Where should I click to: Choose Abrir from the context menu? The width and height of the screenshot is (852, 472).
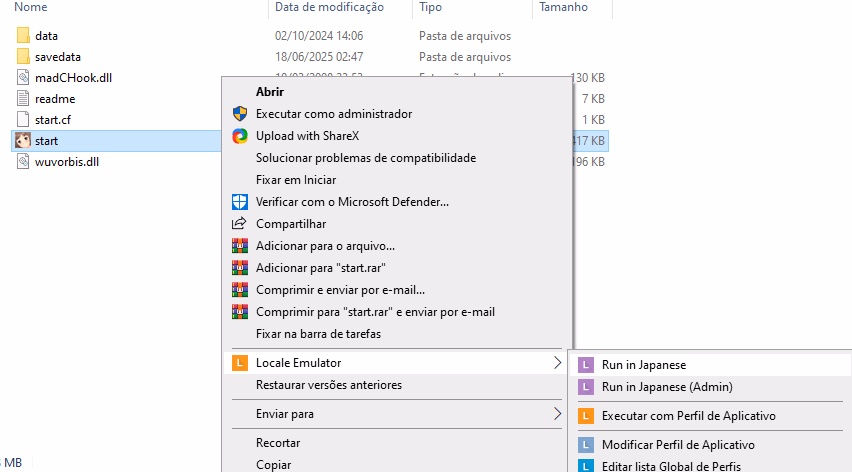click(x=269, y=92)
